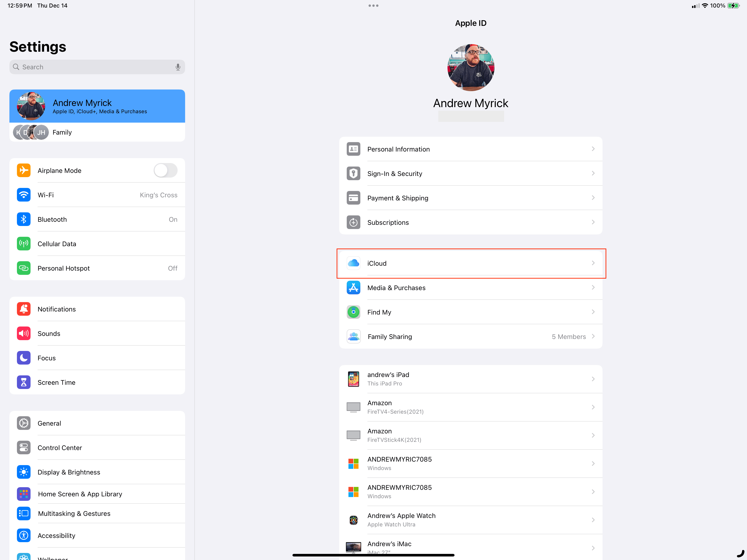Tap the Find My radar icon
This screenshot has width=747, height=560.
353,312
